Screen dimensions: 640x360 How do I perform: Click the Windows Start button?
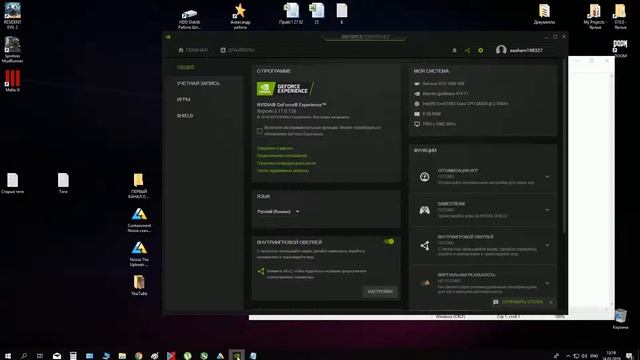(x=7, y=356)
